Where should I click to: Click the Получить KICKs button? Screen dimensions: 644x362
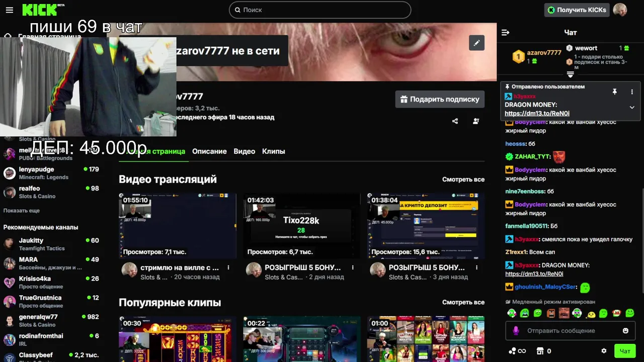point(577,10)
